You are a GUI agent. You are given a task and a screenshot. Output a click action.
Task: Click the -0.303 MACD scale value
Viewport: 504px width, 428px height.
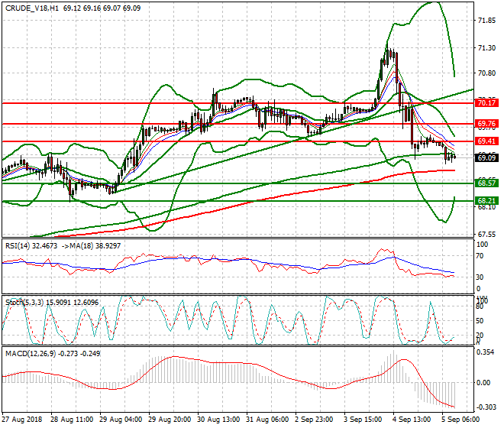(x=486, y=407)
